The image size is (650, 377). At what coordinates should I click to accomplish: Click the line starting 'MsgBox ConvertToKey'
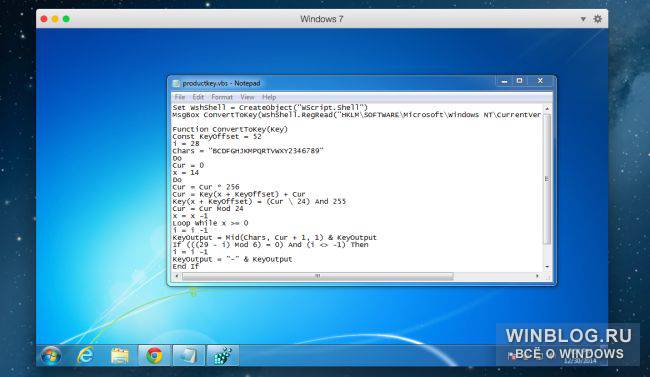click(357, 115)
